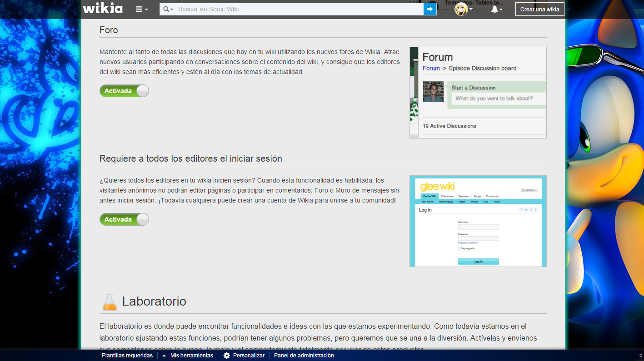Open the notifications bell

tap(496, 9)
